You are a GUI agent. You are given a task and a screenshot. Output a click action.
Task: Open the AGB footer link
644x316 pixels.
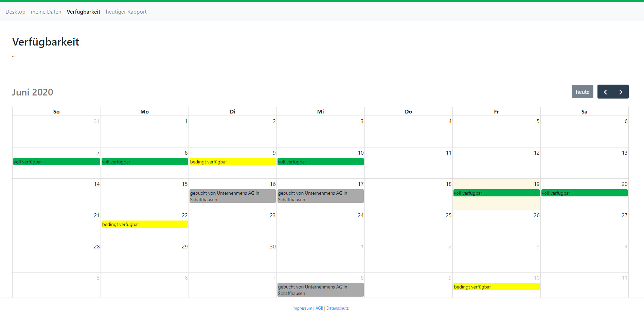pos(319,308)
